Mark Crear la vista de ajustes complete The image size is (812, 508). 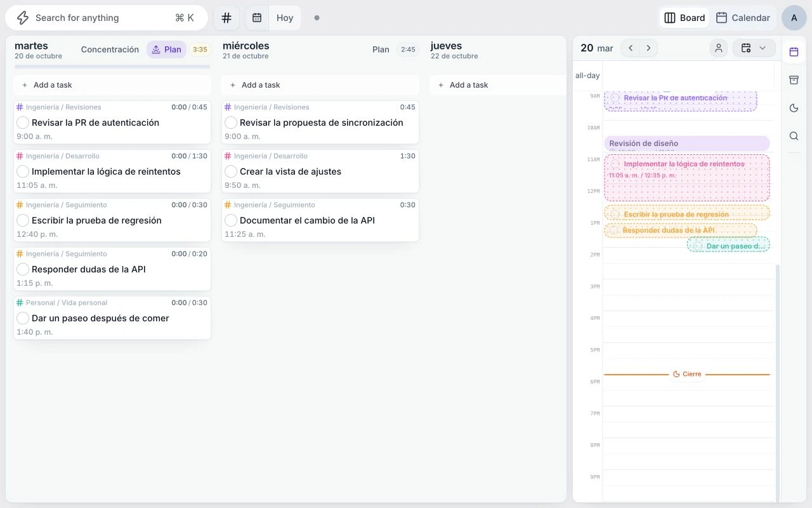[231, 171]
